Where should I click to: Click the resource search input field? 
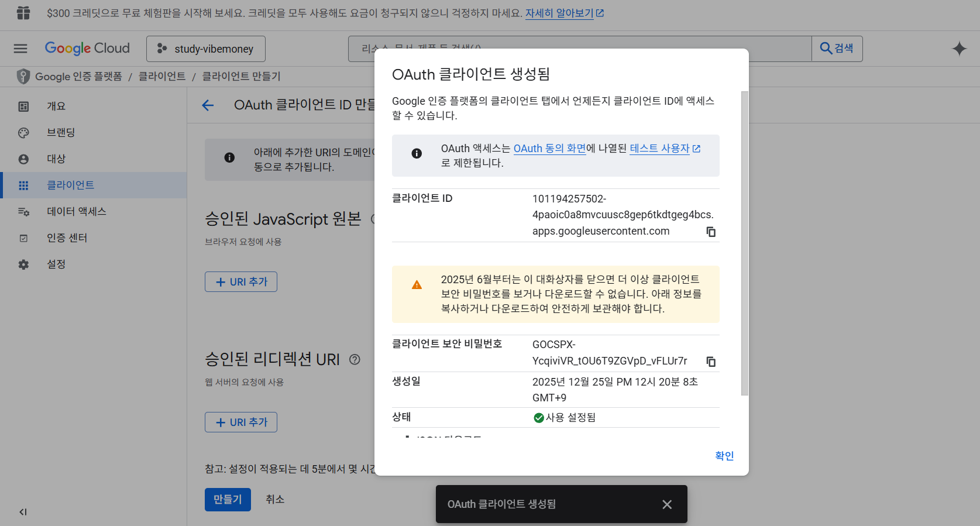click(x=579, y=49)
